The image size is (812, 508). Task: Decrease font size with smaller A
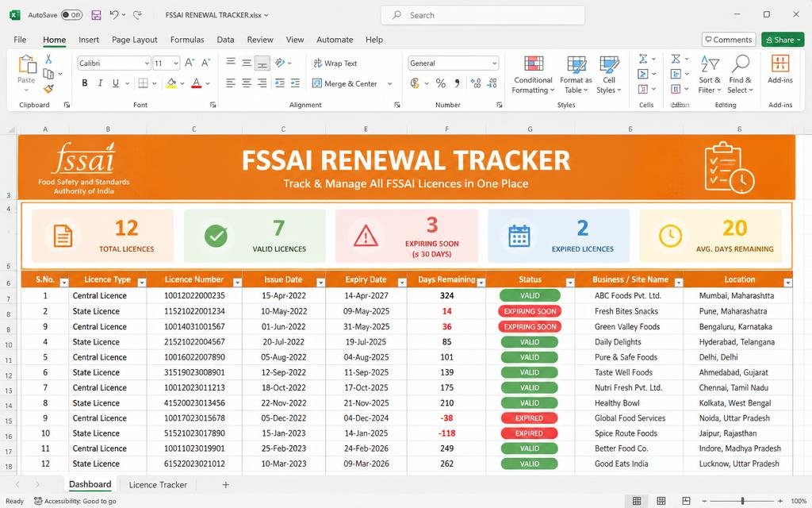coord(206,63)
